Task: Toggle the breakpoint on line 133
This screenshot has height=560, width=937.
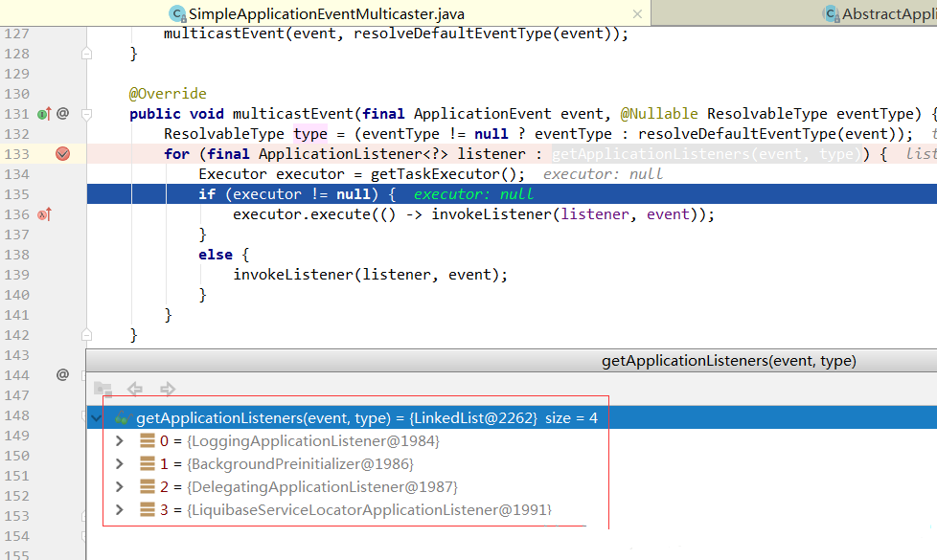Action: (63, 154)
